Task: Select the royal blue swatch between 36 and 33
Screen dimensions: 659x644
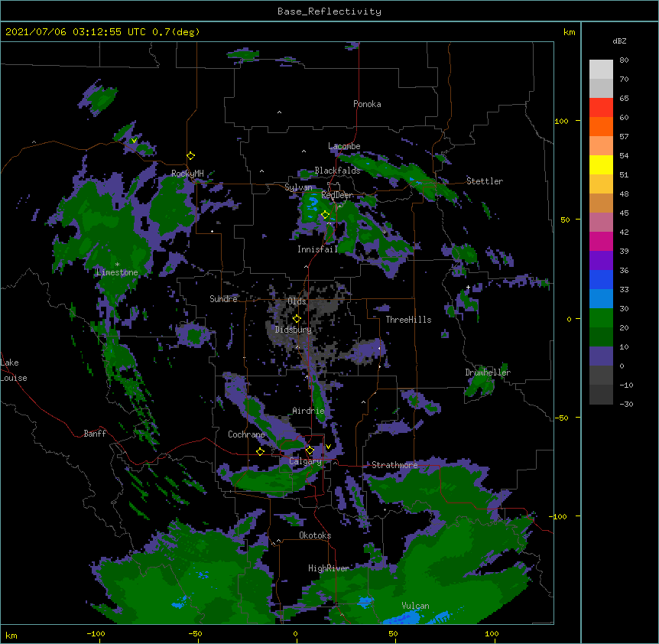Action: [601, 279]
